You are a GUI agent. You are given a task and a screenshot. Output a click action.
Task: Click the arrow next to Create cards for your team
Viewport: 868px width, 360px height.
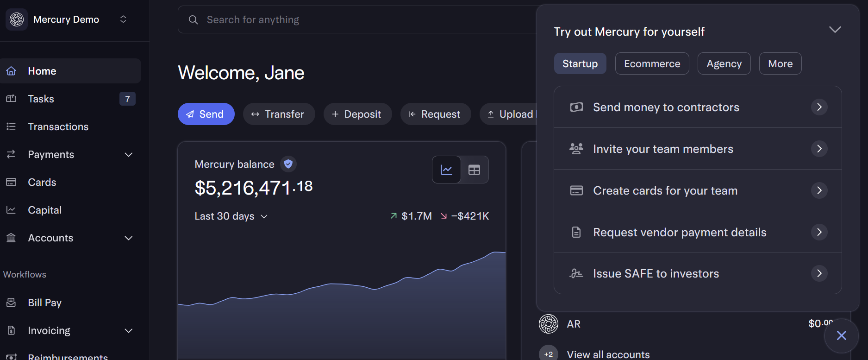pos(819,190)
